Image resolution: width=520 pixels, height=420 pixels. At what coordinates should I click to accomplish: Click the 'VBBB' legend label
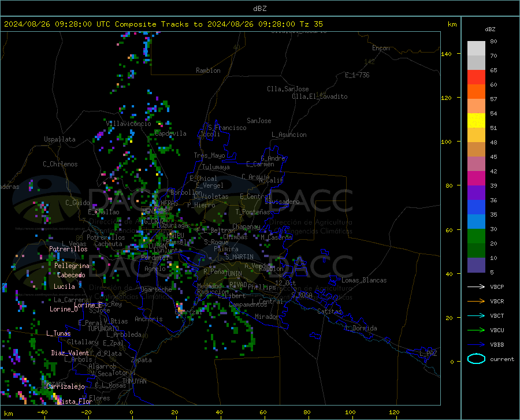pyautogui.click(x=497, y=345)
